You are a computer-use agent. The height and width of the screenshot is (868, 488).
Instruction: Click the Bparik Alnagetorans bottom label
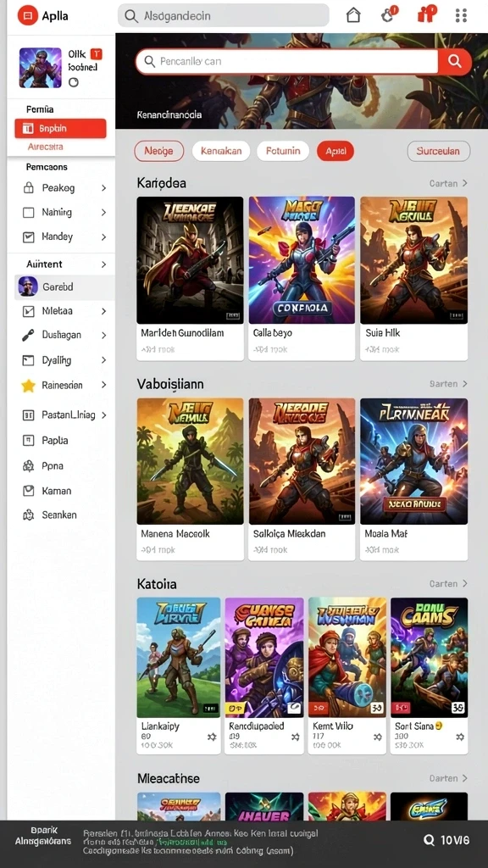(43, 835)
